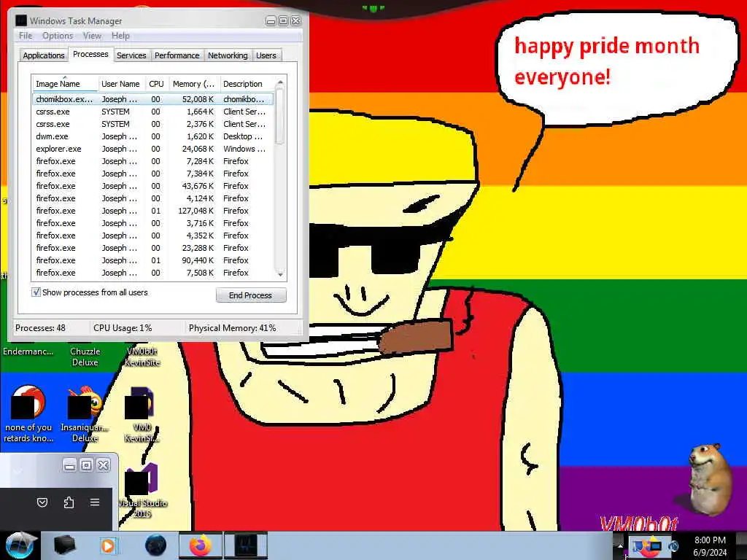Click the 4,352 K memory cell
The width and height of the screenshot is (747, 560).
200,236
